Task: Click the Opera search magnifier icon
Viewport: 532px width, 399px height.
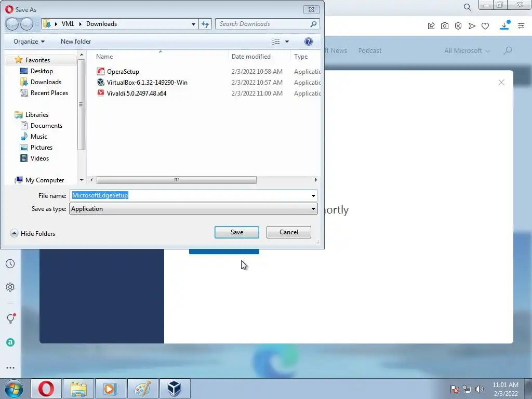Action: click(467, 7)
